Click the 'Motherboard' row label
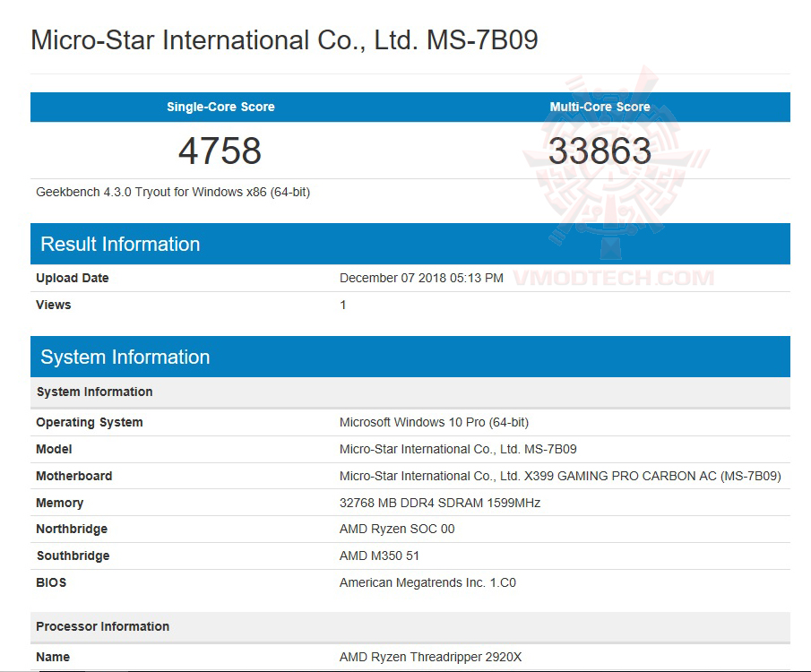 [x=74, y=476]
